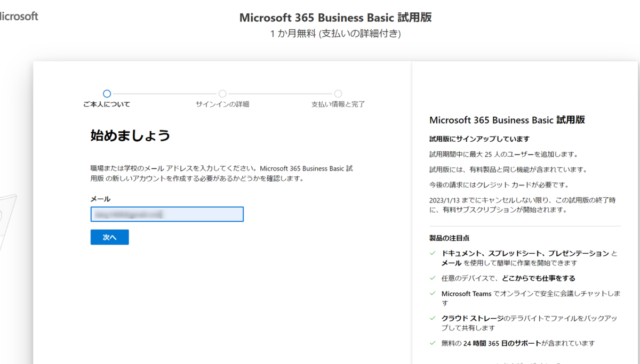Click the 試用期間中に最大 25 人 text
This screenshot has height=364, width=640.
pyautogui.click(x=503, y=155)
